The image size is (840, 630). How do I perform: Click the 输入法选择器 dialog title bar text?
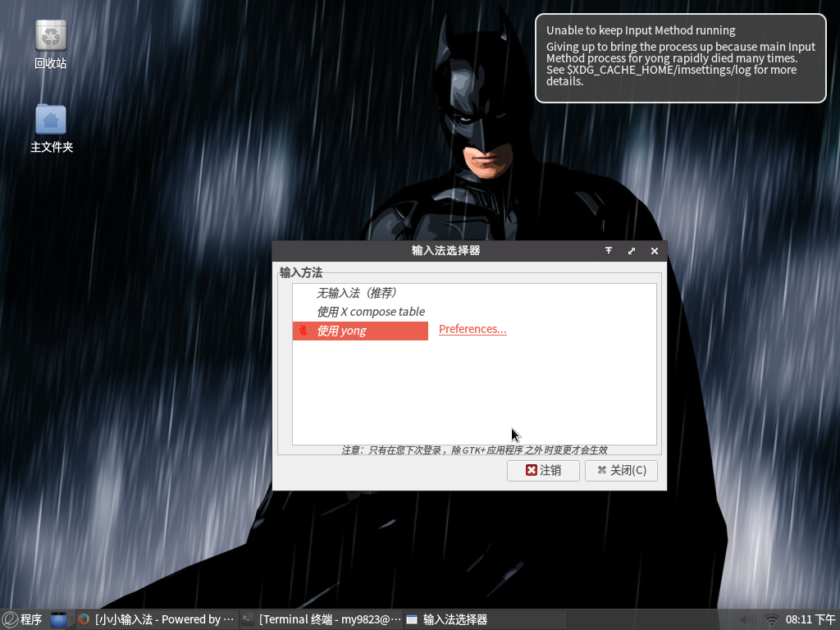(445, 251)
